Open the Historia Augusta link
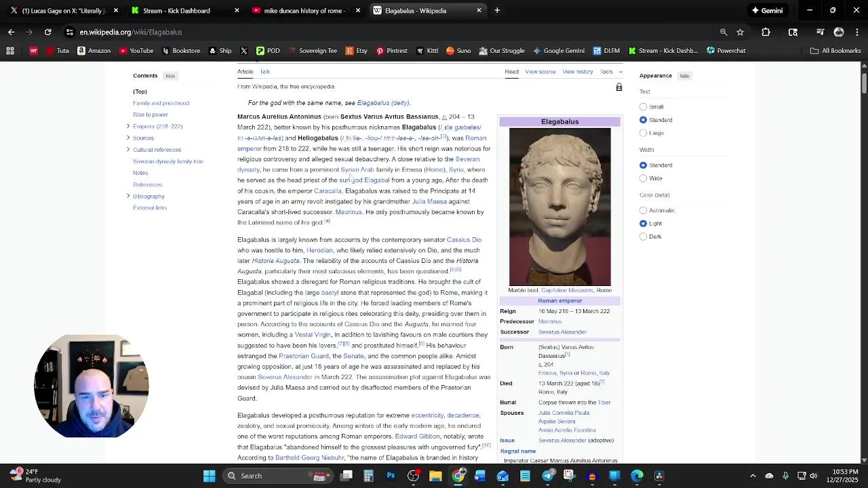Screen dimensions: 868x488 275,261
